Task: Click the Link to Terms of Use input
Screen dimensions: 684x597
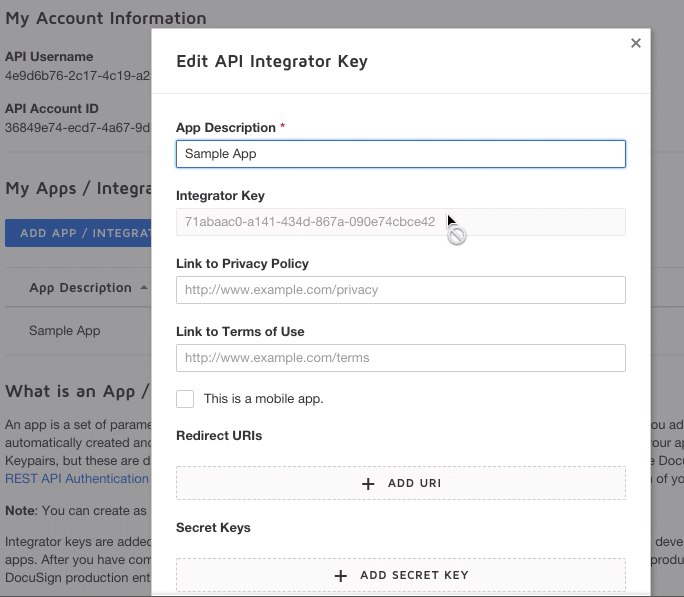Action: [x=400, y=358]
